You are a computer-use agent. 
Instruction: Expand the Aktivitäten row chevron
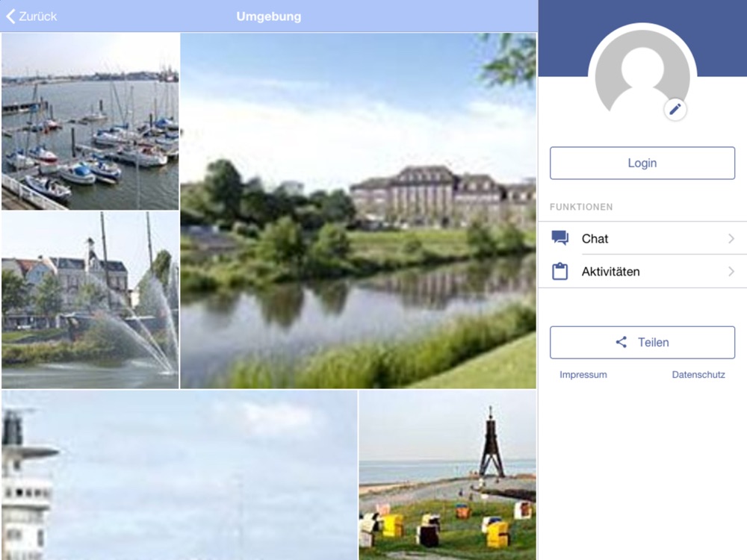[x=731, y=272]
